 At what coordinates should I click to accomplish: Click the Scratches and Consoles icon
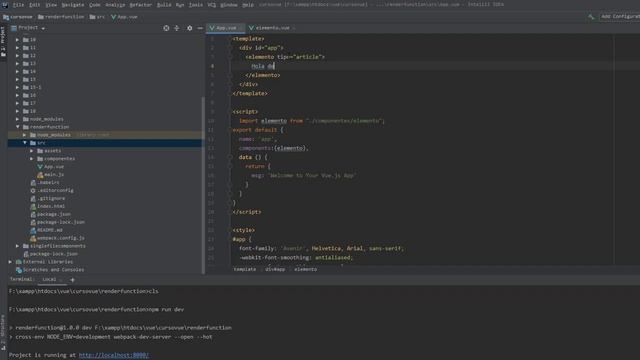19,270
